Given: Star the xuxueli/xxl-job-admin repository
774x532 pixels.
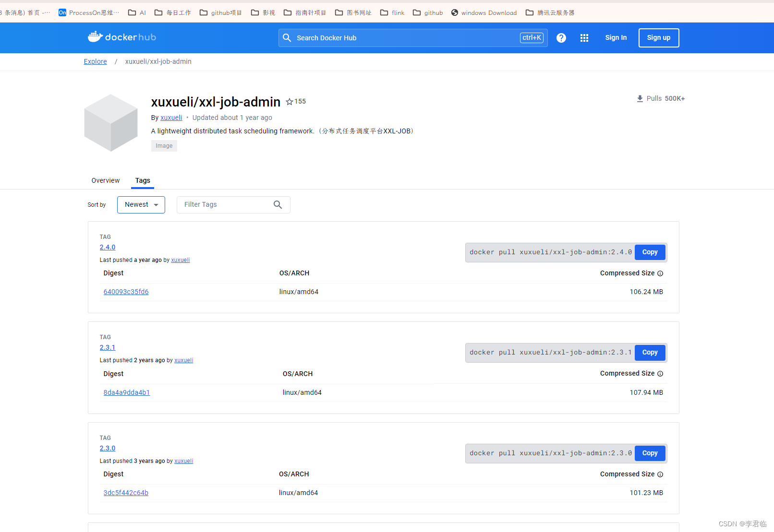Looking at the screenshot, I should click(290, 102).
